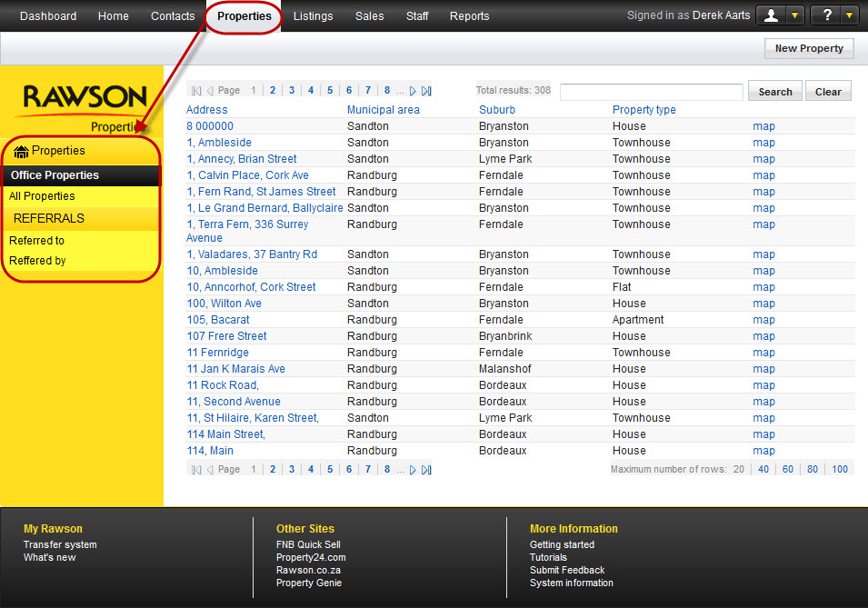Click the bottom pagination last page icon
The height and width of the screenshot is (608, 868).
(426, 470)
